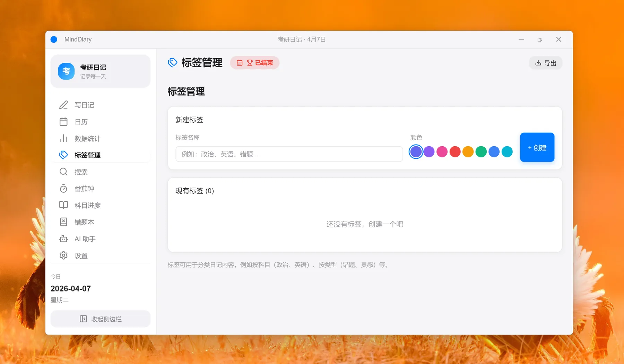The image size is (624, 364).
Task: Select the green color swatch
Action: tap(481, 152)
